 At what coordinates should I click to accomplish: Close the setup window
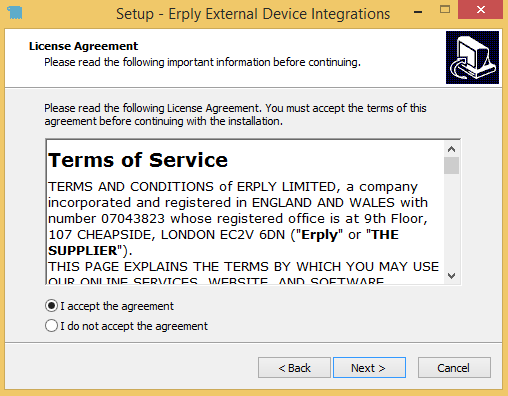click(x=480, y=10)
